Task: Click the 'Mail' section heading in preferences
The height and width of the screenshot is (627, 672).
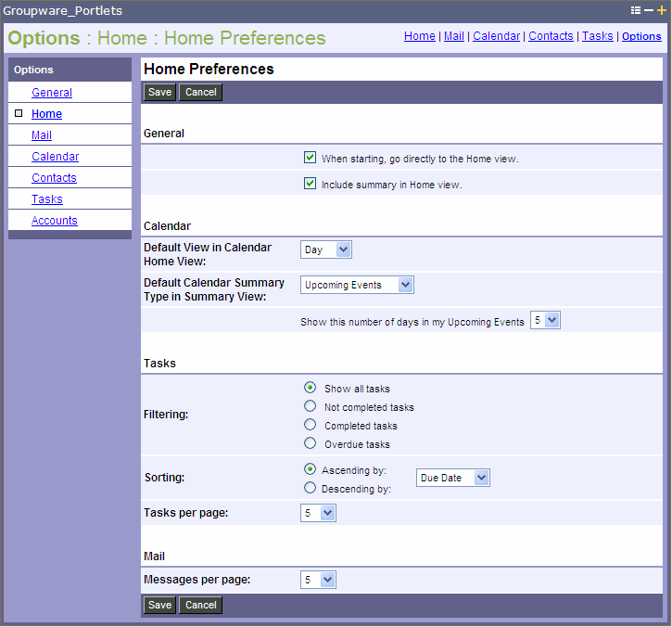Action: (x=154, y=557)
